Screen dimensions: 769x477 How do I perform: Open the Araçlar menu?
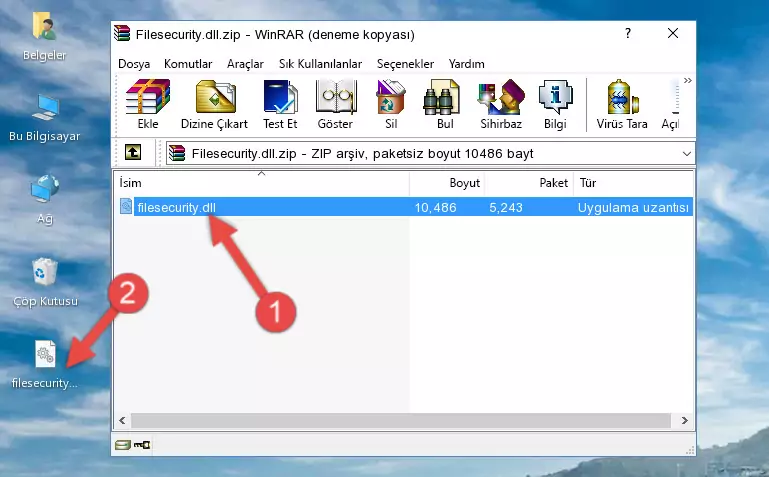(245, 64)
